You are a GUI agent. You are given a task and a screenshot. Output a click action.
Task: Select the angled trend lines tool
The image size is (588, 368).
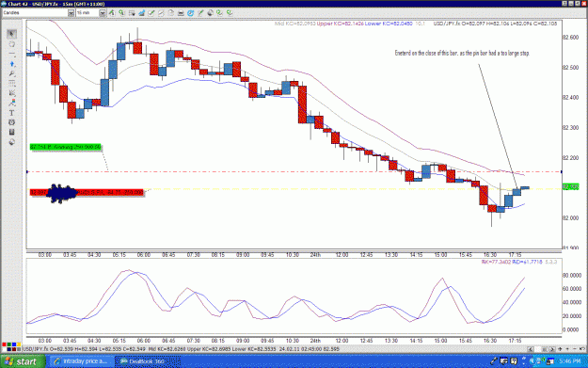pyautogui.click(x=11, y=93)
